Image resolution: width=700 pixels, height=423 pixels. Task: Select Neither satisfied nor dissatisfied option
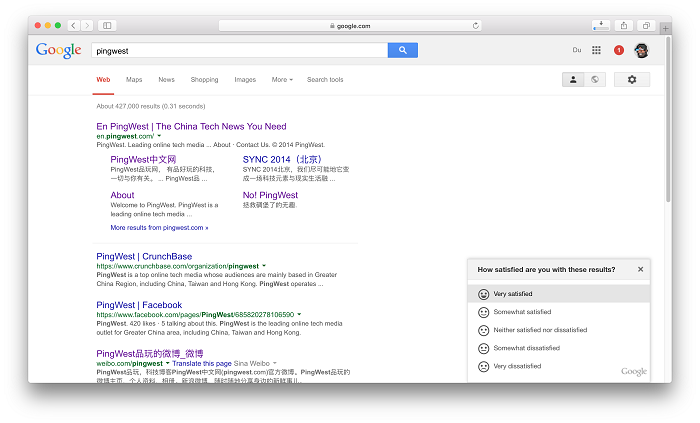pyautogui.click(x=559, y=330)
